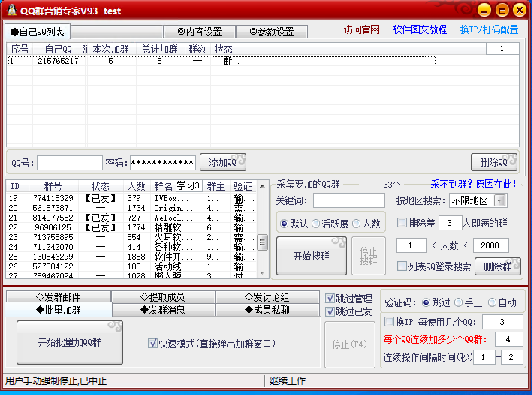This screenshot has width=532, height=395.
Task: Click group list scrollbar up arrow
Action: 262,186
